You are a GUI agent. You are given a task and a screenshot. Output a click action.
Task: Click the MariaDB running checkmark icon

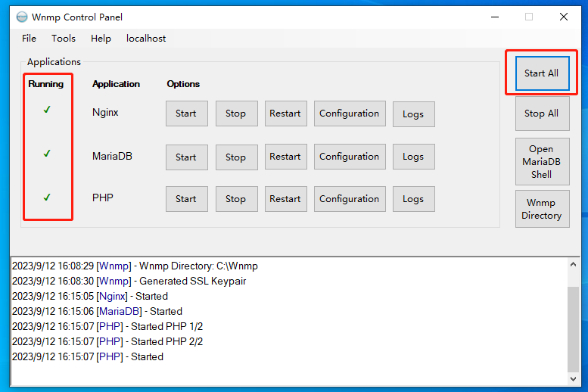point(47,154)
